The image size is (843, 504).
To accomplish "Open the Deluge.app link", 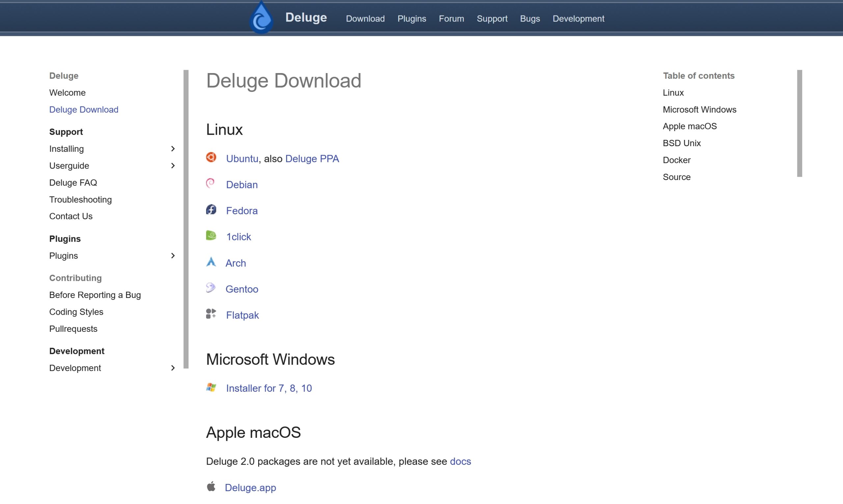I will click(x=250, y=488).
